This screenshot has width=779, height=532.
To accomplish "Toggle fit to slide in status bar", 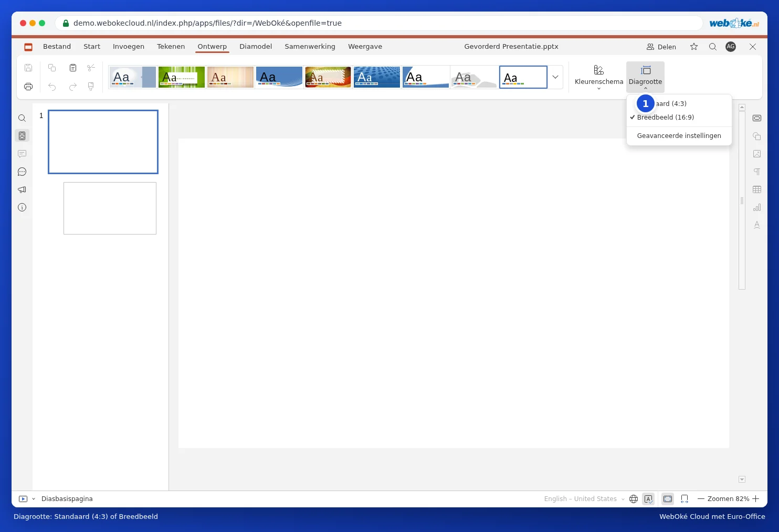I will [x=668, y=499].
